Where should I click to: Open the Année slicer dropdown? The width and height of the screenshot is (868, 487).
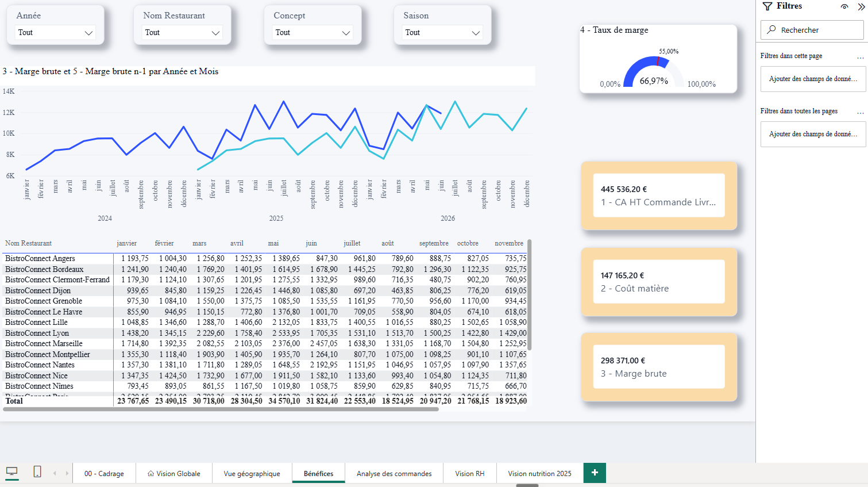55,33
